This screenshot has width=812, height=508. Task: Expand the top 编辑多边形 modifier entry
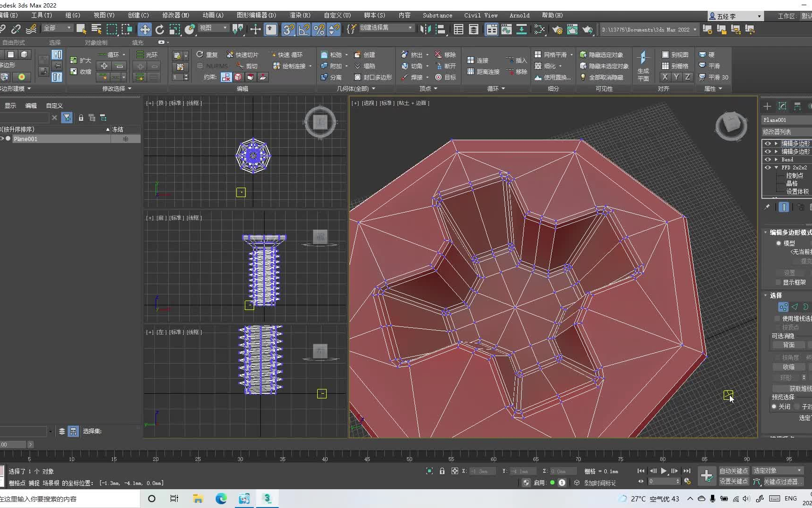(x=775, y=143)
